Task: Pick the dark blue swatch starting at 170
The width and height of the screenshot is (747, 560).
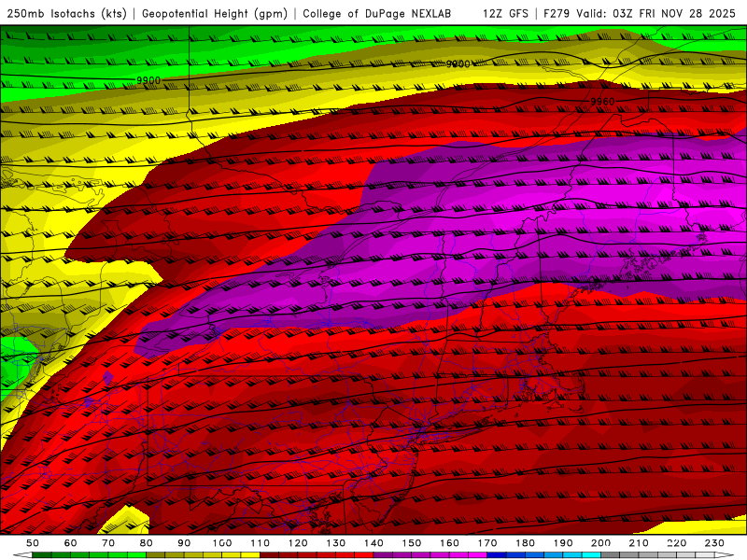Action: point(497,555)
